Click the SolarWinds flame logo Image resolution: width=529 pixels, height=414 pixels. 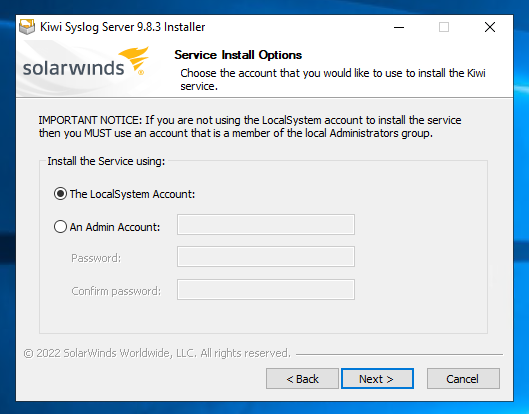pos(134,60)
